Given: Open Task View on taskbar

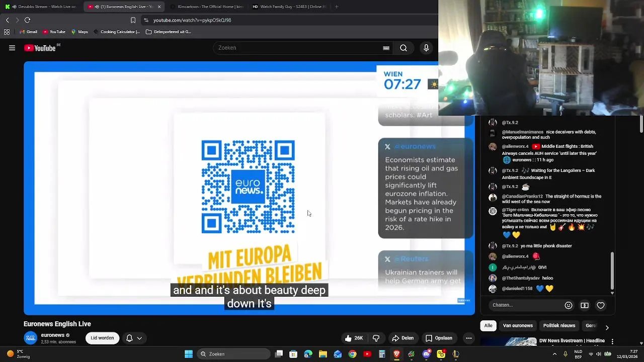Looking at the screenshot, I should [279, 354].
